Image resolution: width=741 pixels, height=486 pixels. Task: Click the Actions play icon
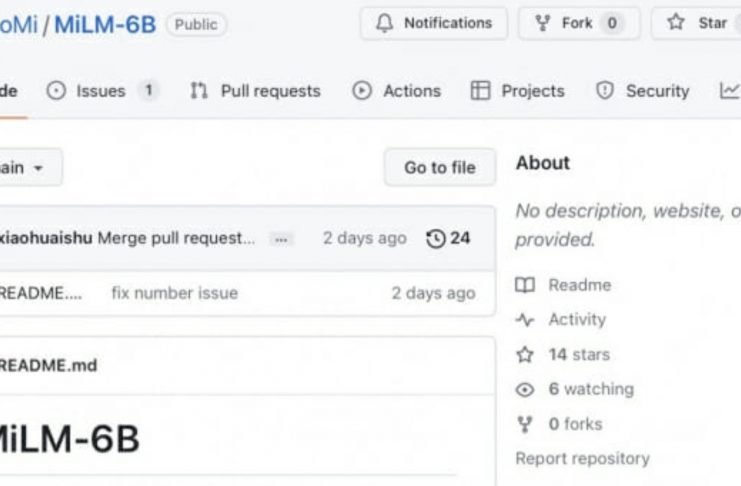362,90
